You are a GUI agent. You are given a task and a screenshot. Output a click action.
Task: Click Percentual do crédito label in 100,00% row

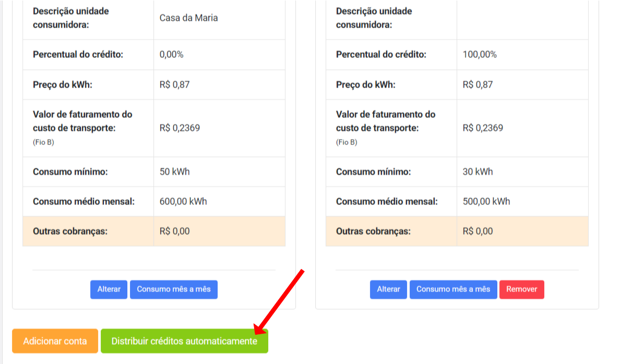[380, 54]
